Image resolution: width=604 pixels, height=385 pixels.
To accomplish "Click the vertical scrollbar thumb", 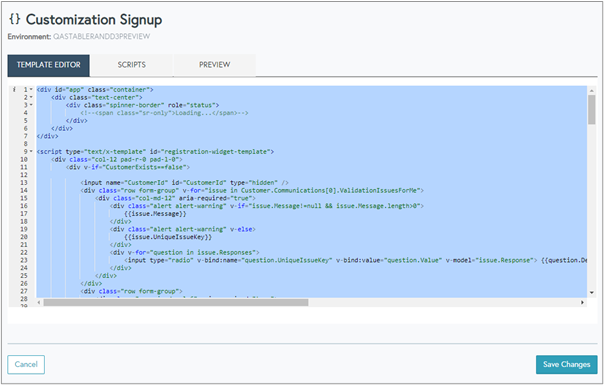I will click(x=592, y=109).
